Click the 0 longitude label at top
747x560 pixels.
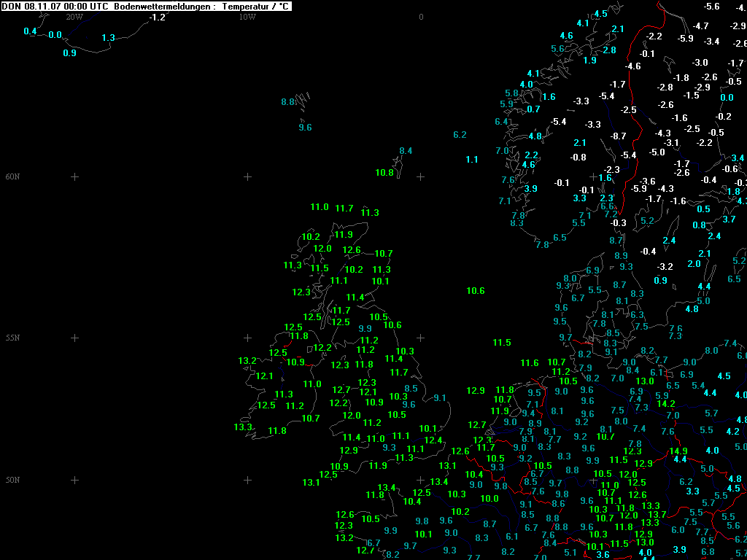[x=421, y=17]
